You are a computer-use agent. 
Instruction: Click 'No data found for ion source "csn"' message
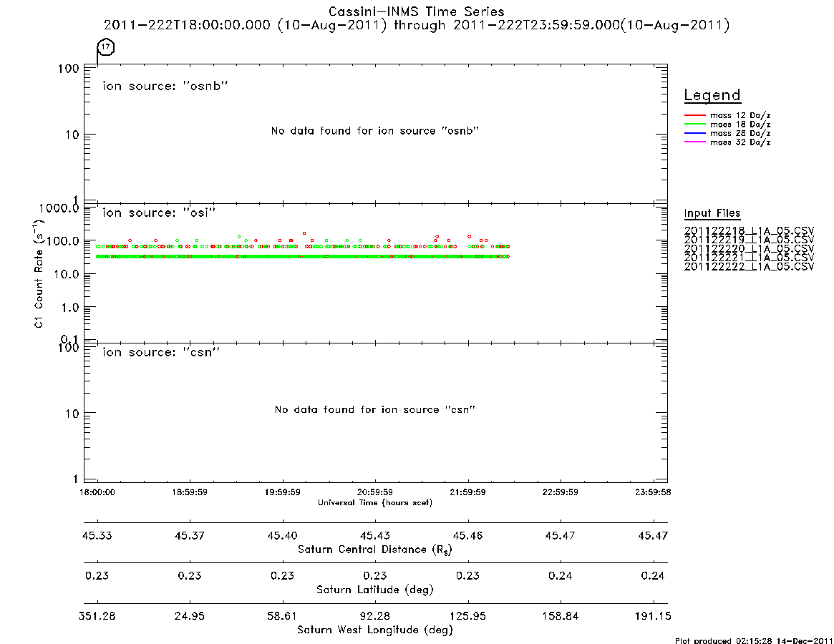(x=375, y=409)
